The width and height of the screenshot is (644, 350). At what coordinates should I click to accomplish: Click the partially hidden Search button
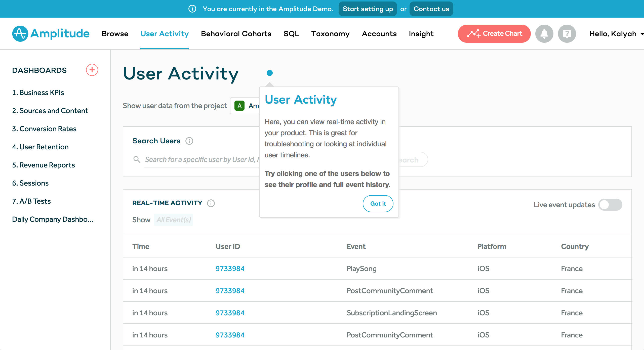413,160
